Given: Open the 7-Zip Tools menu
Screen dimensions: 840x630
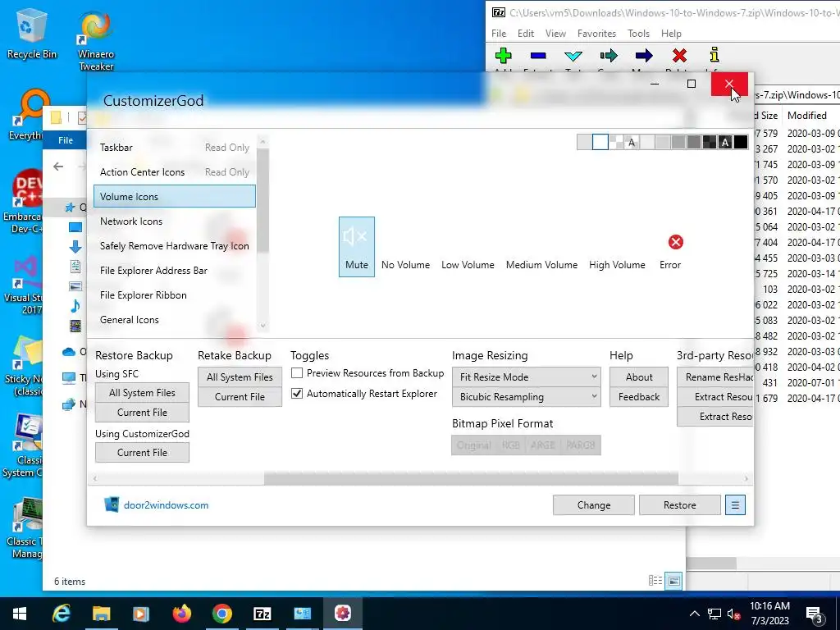Looking at the screenshot, I should click(638, 33).
